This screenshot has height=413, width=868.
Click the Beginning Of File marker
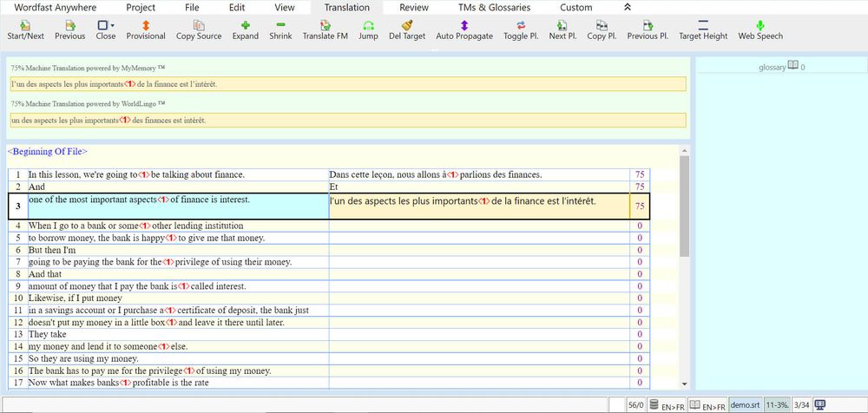[x=47, y=151]
